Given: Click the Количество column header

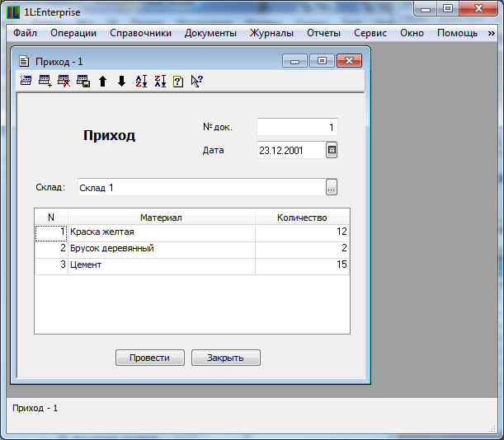Looking at the screenshot, I should tap(302, 217).
